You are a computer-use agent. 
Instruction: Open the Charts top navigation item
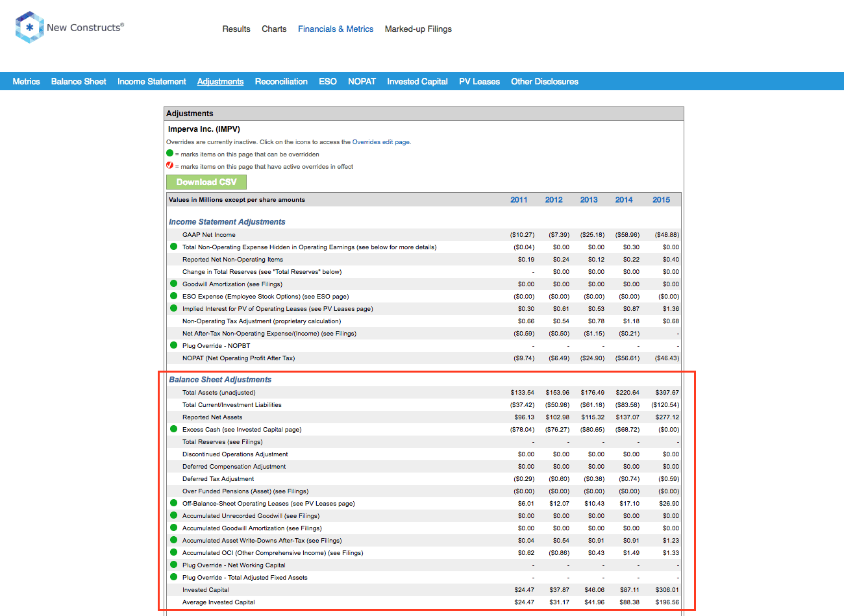pos(274,29)
